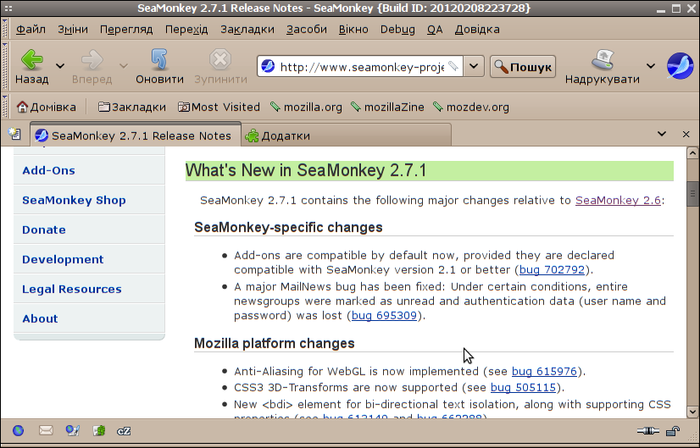List all tabs with the tab bar chevron
Viewport: 700px width, 448px height.
(662, 134)
